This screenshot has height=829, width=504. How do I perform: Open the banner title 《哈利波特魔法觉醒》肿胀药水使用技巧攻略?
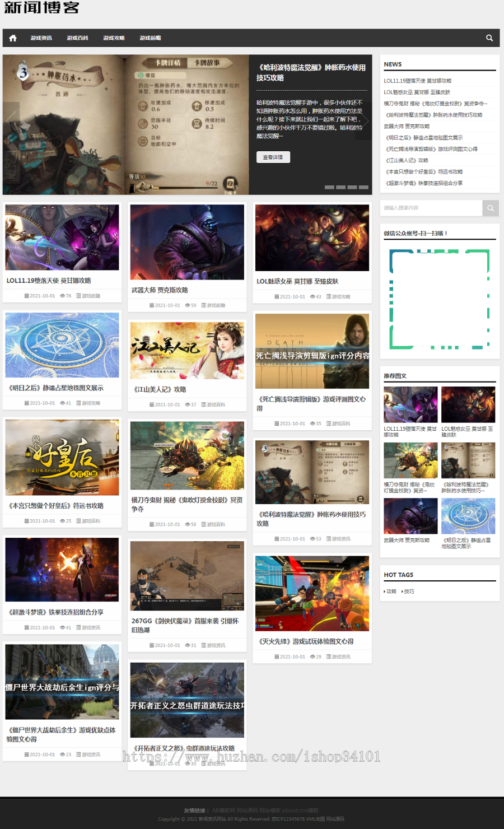pos(311,72)
